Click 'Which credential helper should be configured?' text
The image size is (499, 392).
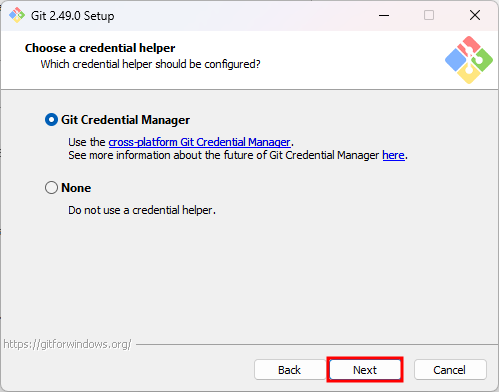click(x=150, y=64)
